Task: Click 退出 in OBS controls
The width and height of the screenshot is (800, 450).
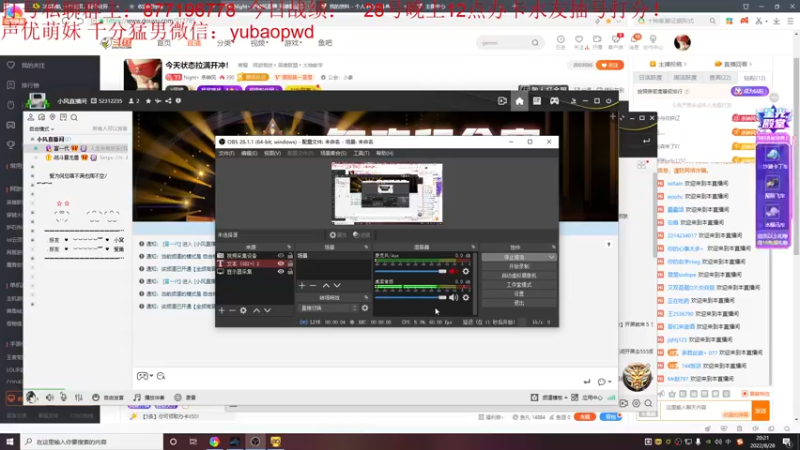Action: (519, 303)
